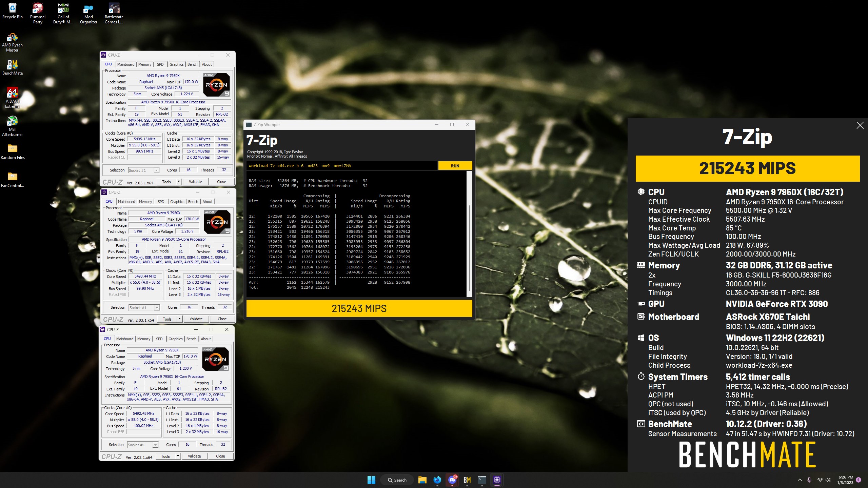Expand the Tools arrow in middle CPU-Z window
Screen dimensions: 868x488
pos(180,319)
